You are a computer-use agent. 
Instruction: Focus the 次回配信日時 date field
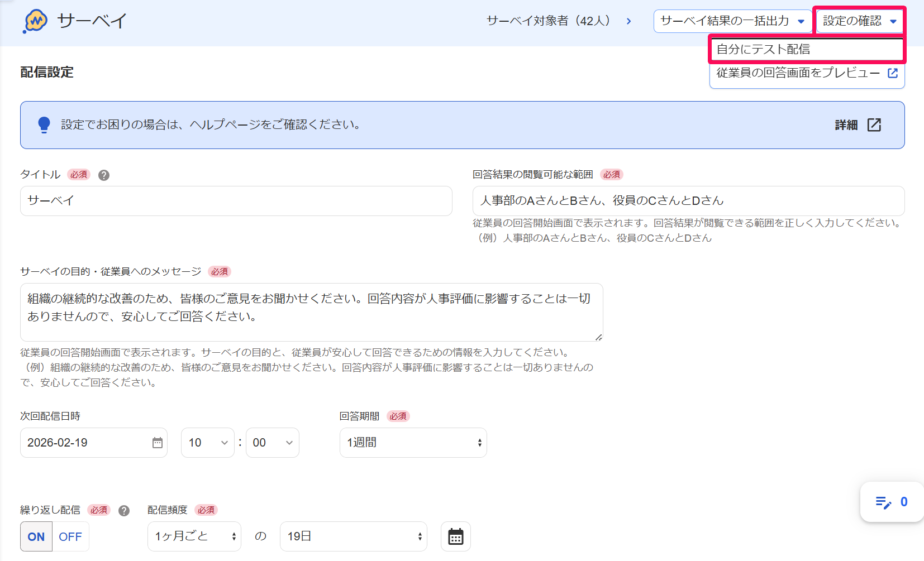click(x=94, y=443)
